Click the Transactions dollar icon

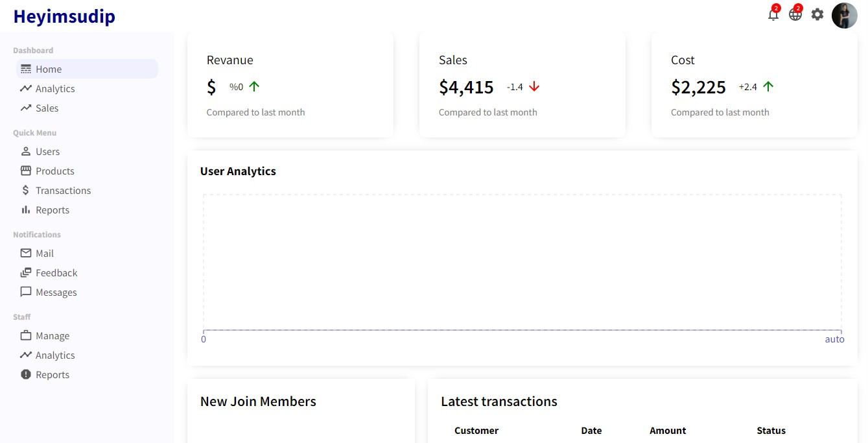tap(26, 190)
